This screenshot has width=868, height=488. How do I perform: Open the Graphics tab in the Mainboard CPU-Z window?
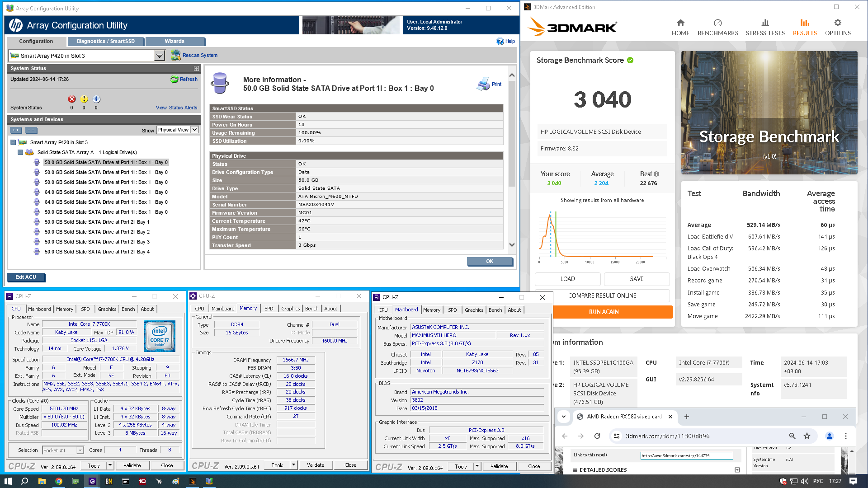pyautogui.click(x=474, y=310)
